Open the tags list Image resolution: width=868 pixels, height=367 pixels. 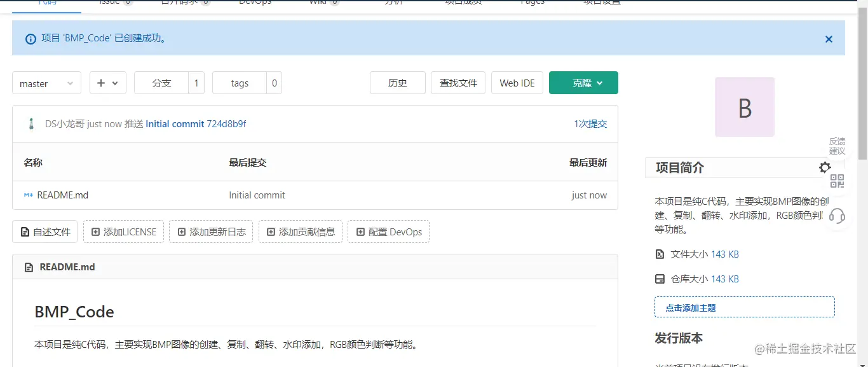(x=240, y=83)
